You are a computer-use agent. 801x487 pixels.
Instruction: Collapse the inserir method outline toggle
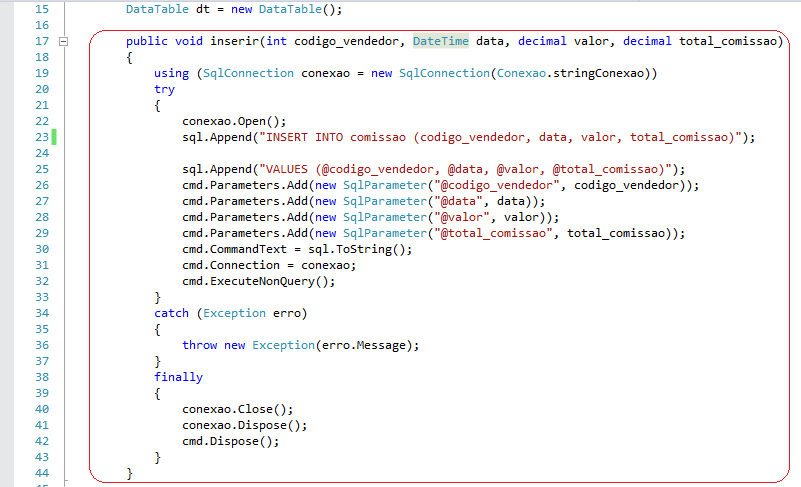(x=63, y=42)
